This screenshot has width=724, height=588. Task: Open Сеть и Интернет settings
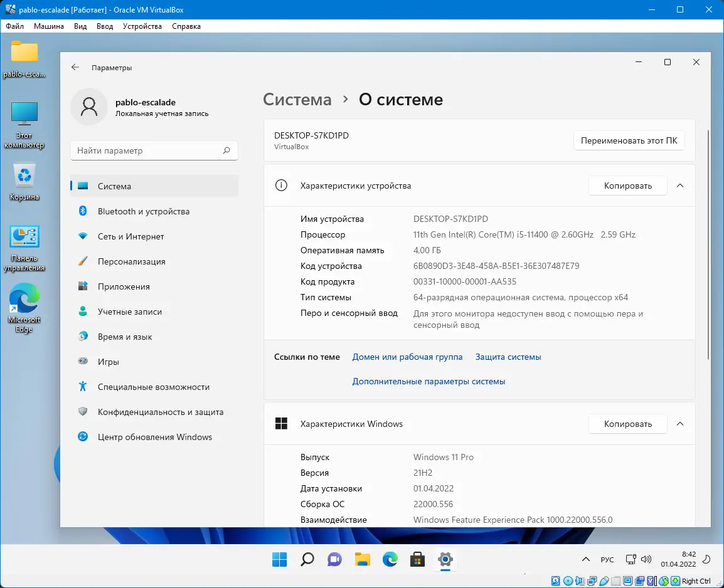pos(154,236)
